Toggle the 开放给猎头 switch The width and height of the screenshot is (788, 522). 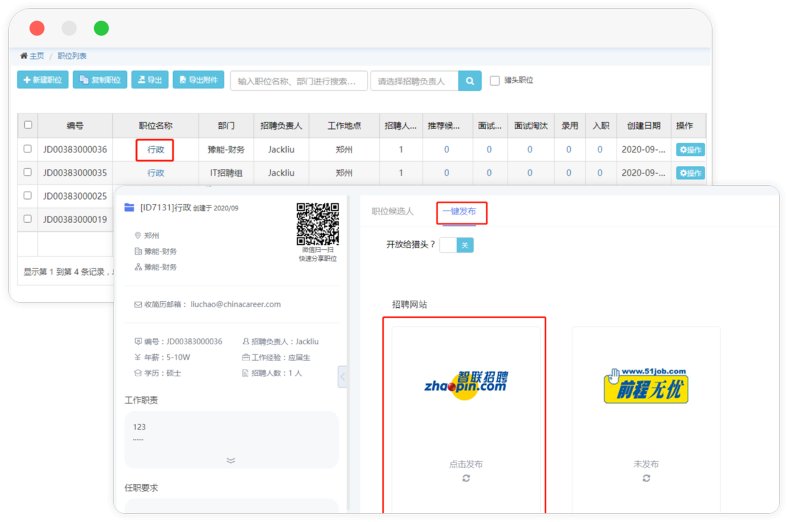pos(456,245)
